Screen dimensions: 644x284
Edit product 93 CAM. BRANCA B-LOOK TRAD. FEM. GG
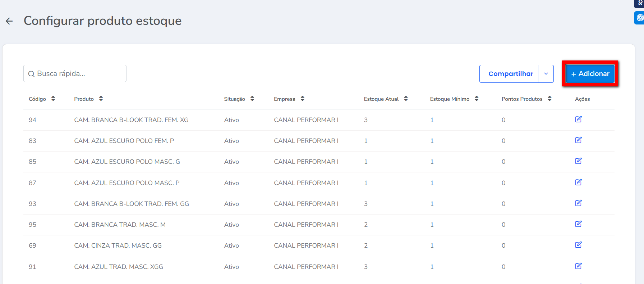tap(578, 203)
